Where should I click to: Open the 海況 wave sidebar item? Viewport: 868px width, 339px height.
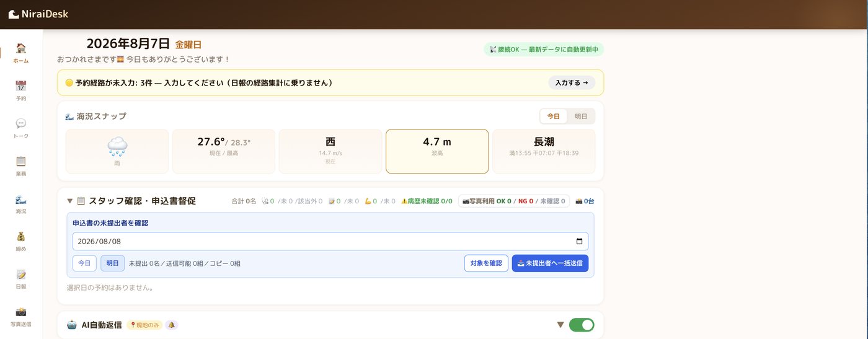click(20, 204)
